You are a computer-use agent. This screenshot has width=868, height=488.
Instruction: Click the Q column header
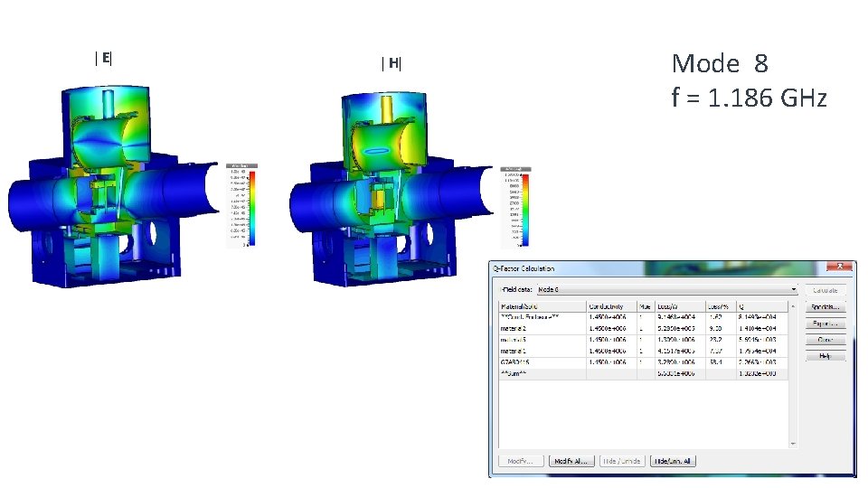pyautogui.click(x=761, y=306)
